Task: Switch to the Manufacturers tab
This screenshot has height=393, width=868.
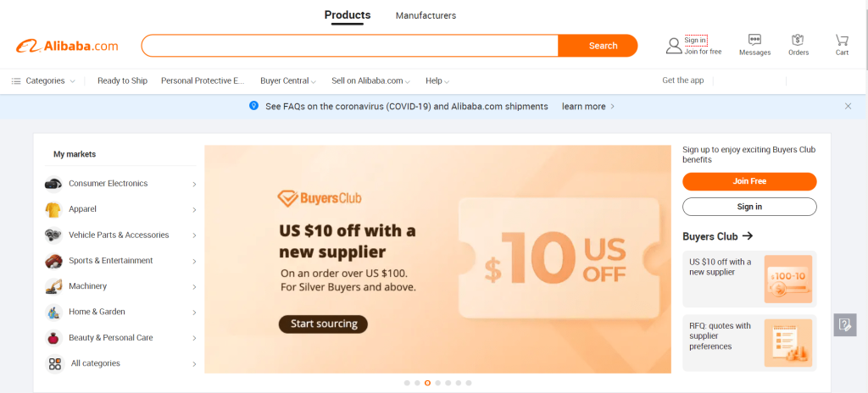Action: tap(426, 15)
